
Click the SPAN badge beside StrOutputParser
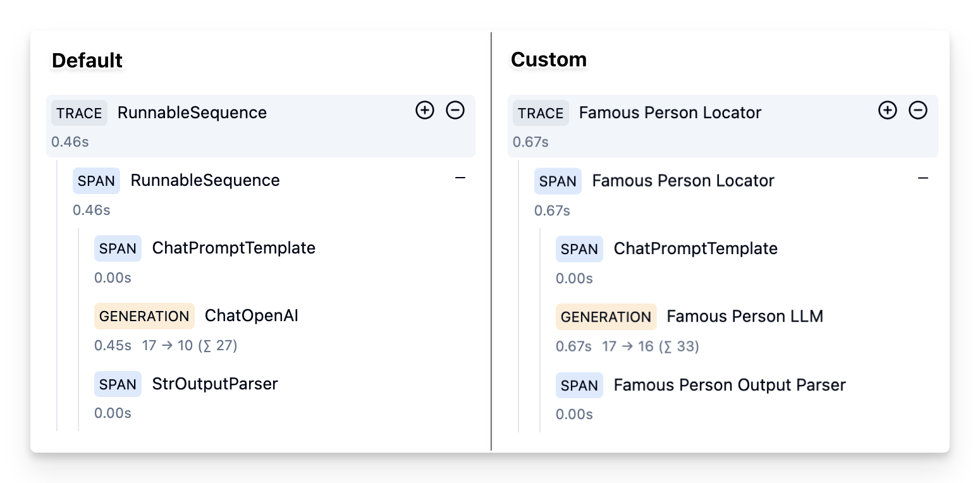118,384
